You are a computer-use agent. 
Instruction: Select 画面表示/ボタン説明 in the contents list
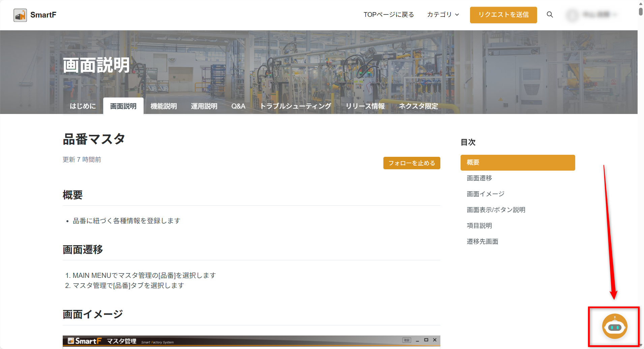click(496, 210)
